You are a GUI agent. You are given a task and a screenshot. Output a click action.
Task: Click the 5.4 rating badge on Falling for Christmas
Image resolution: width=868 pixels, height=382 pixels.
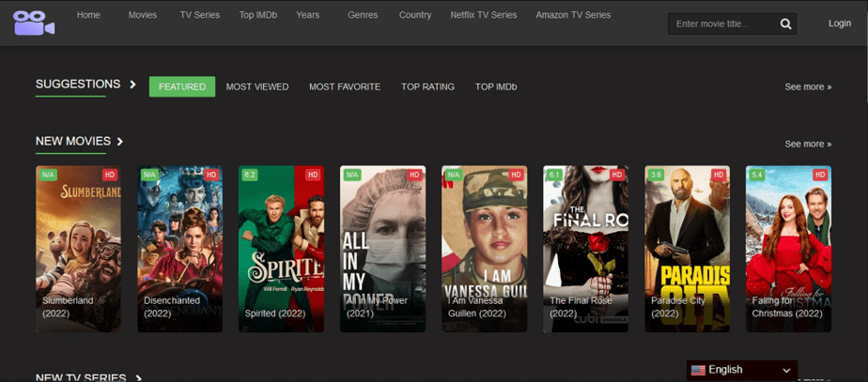click(757, 175)
